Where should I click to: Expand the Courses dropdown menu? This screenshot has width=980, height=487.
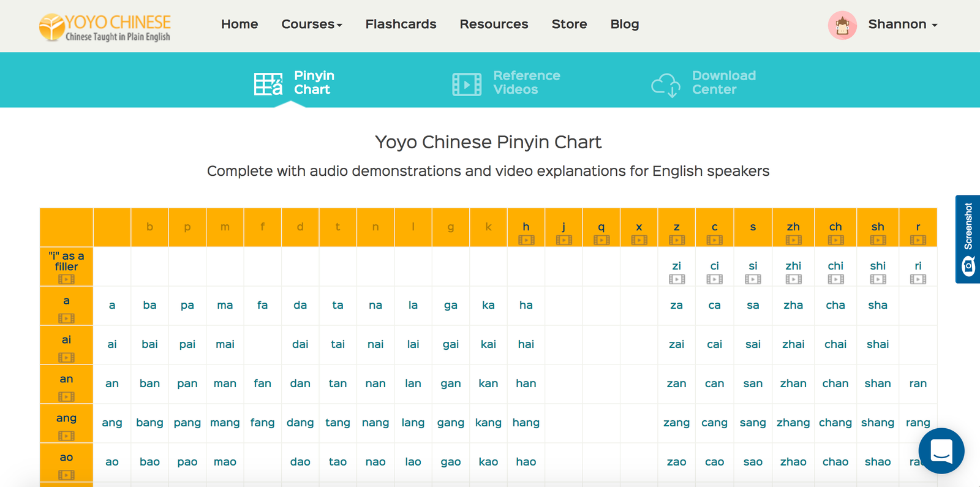tap(312, 25)
